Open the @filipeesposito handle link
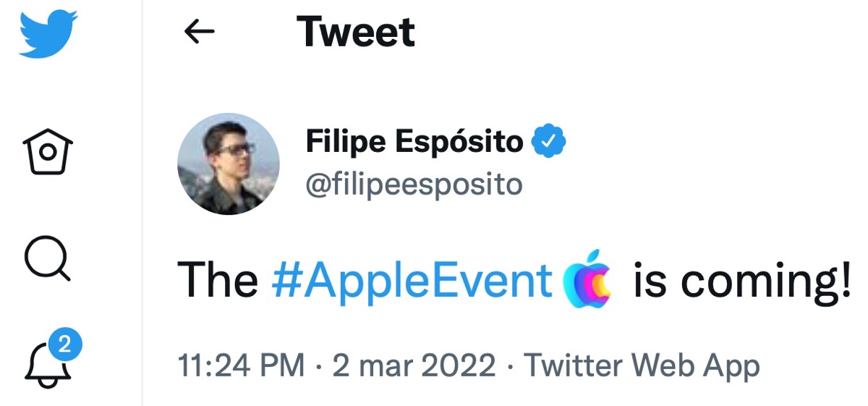The height and width of the screenshot is (406, 868). (x=414, y=184)
